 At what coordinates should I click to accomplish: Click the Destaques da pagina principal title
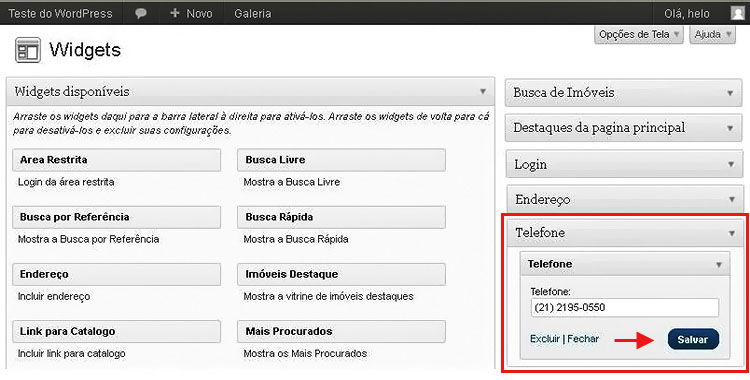point(599,128)
